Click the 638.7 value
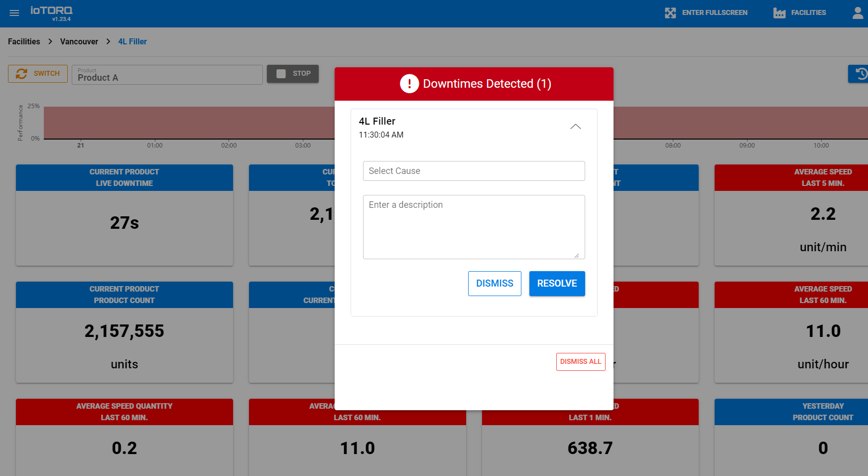This screenshot has height=476, width=868. [590, 448]
